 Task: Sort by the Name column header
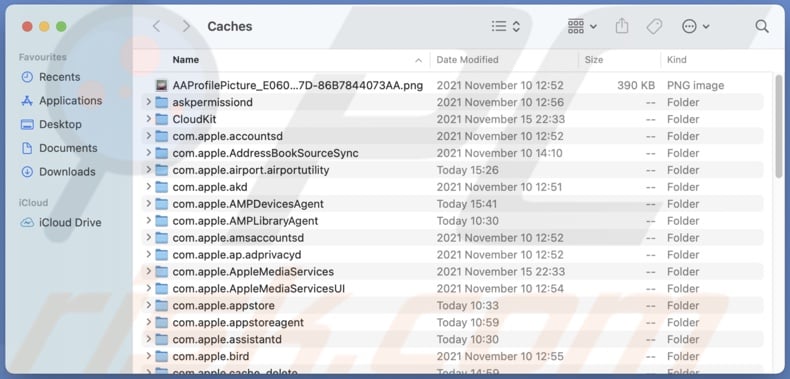pos(186,59)
